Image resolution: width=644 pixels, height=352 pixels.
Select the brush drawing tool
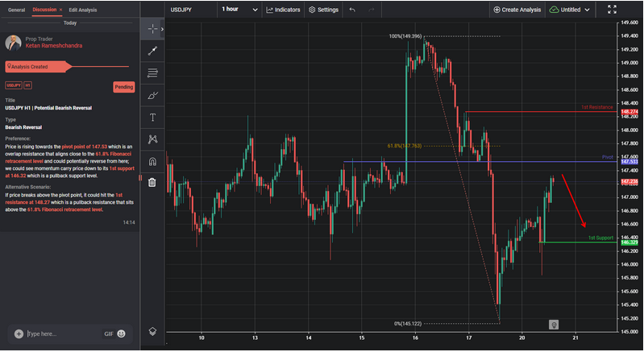click(152, 95)
